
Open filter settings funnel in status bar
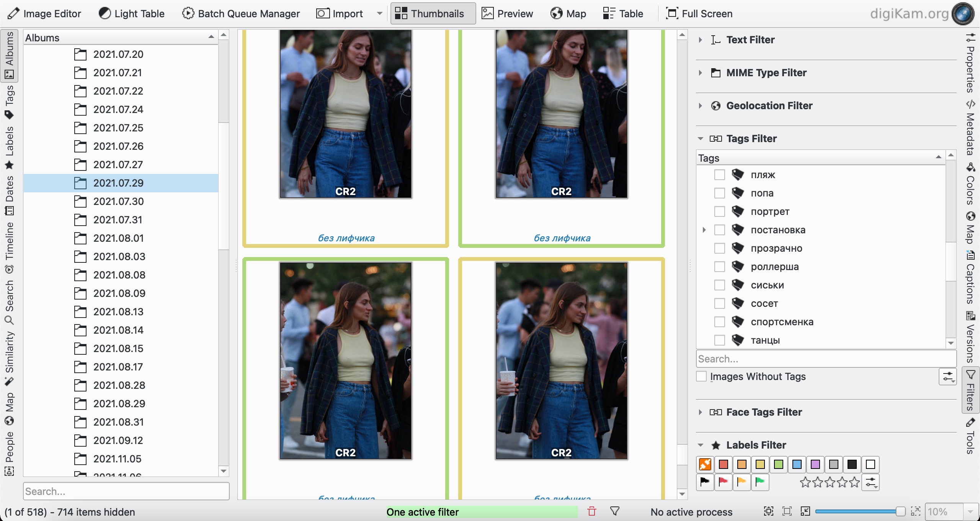click(615, 511)
